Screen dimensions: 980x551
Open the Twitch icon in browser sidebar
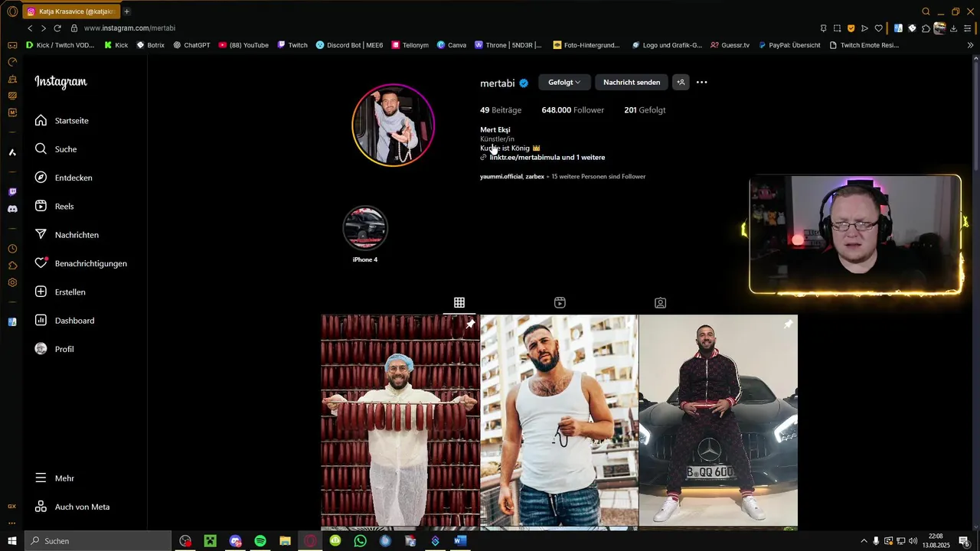click(12, 192)
